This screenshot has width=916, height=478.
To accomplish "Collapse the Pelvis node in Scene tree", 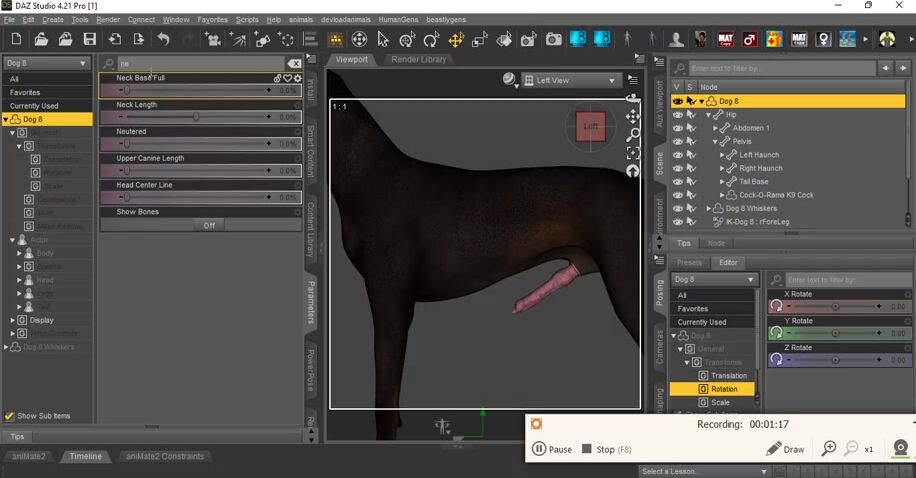I will (715, 142).
